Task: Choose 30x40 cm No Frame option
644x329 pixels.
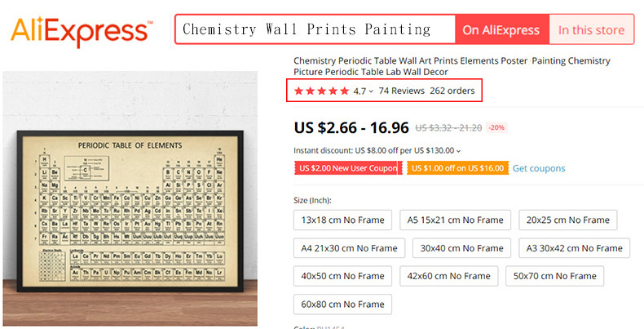Action: pyautogui.click(x=462, y=248)
